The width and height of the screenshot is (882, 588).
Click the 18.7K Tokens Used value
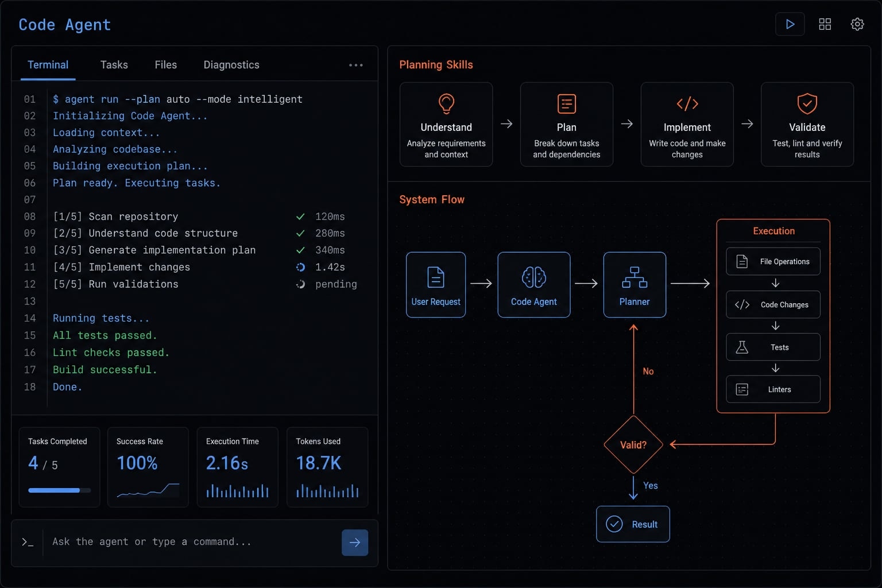(319, 463)
